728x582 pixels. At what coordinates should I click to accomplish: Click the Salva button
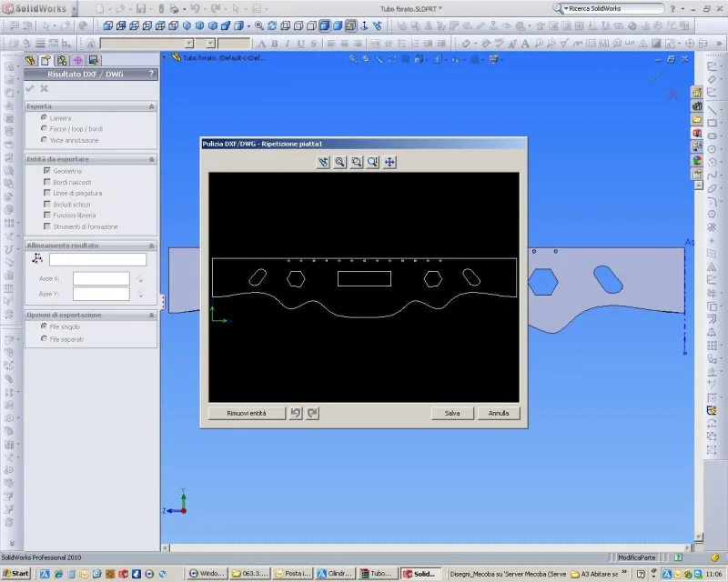452,413
